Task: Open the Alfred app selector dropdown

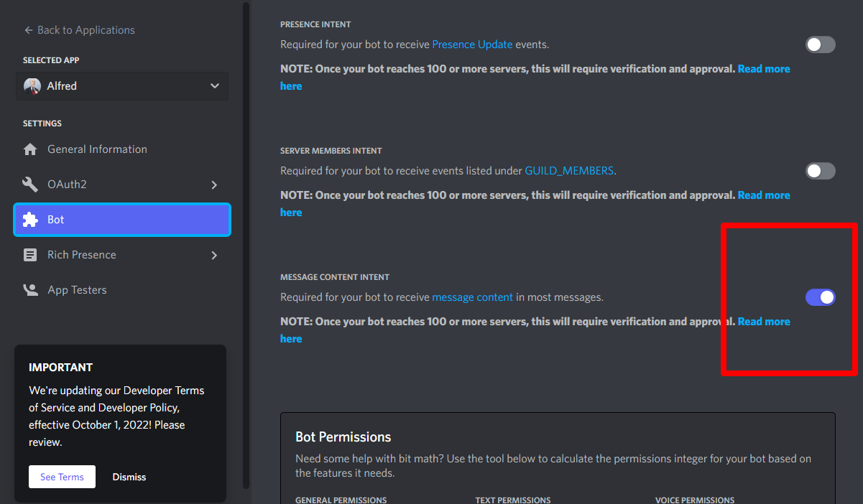Action: pos(122,86)
